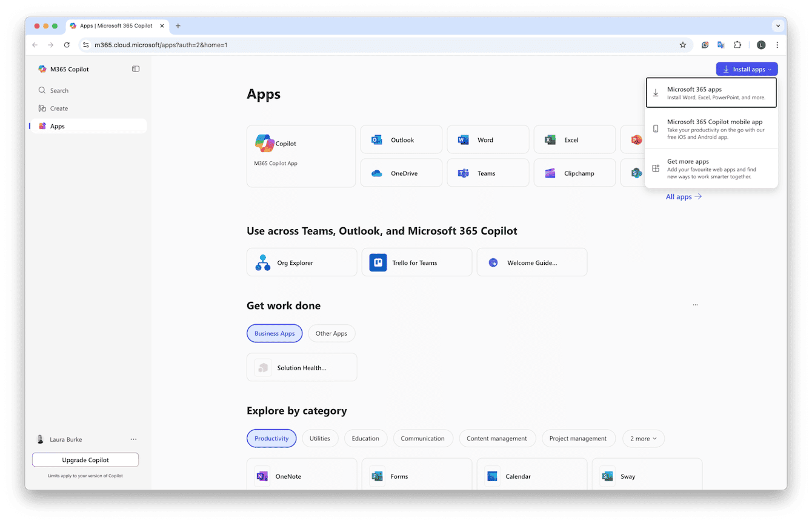Select the Communication category filter
812x523 pixels.
click(423, 438)
